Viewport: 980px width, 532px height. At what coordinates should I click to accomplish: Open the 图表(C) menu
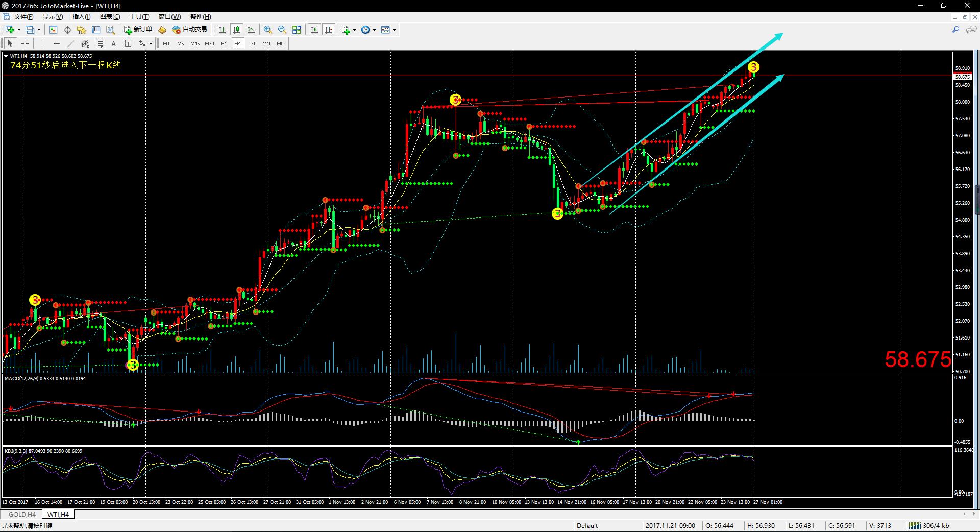[x=110, y=17]
